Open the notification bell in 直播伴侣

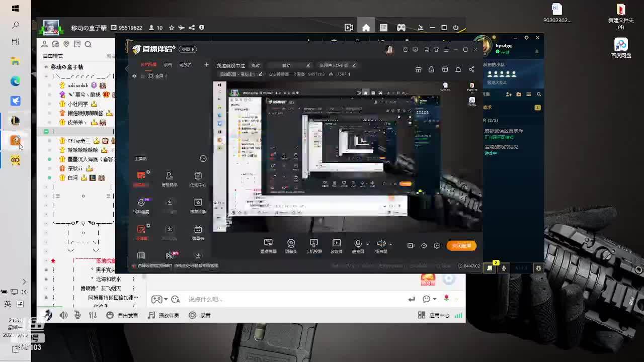458,69
